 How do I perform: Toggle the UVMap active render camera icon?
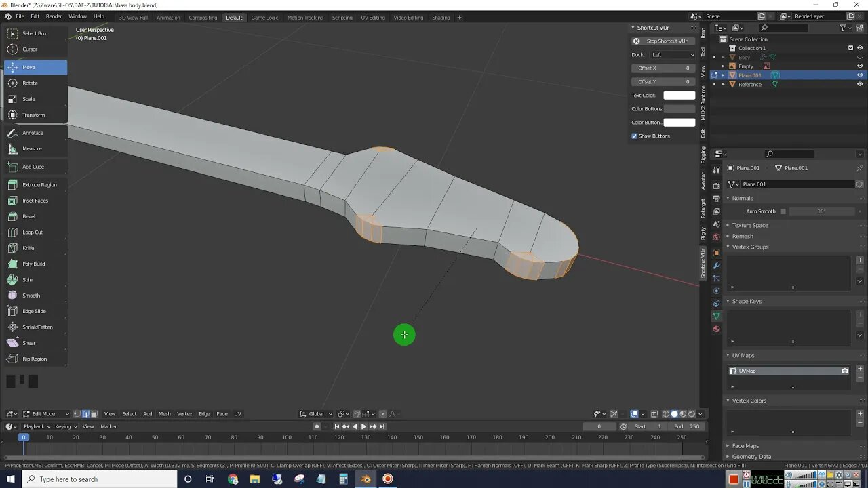[x=844, y=371]
